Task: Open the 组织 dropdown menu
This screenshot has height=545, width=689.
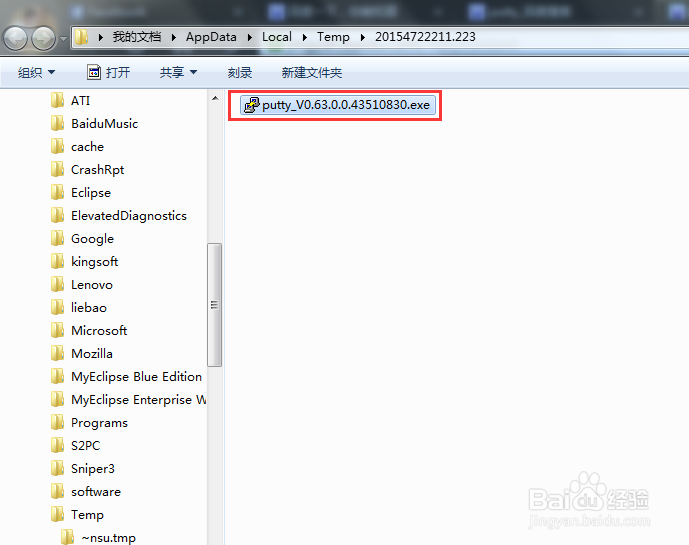Action: 36,73
